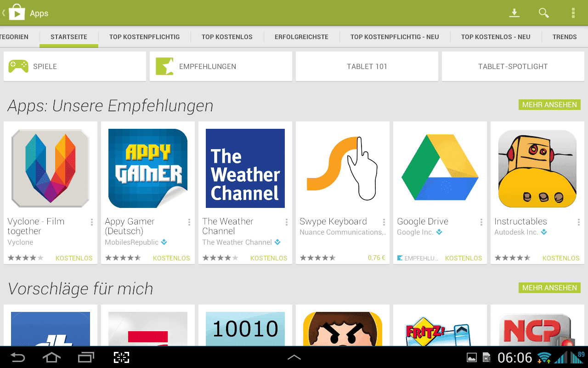The height and width of the screenshot is (368, 588).
Task: Switch to Top Kostenlos tab
Action: [x=227, y=37]
